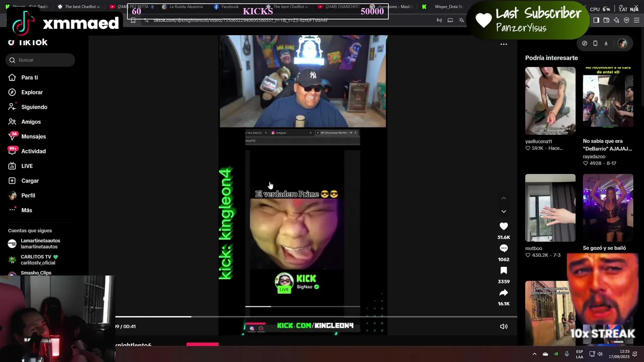The width and height of the screenshot is (644, 362).
Task: Open Cargar upload page
Action: pos(24,180)
